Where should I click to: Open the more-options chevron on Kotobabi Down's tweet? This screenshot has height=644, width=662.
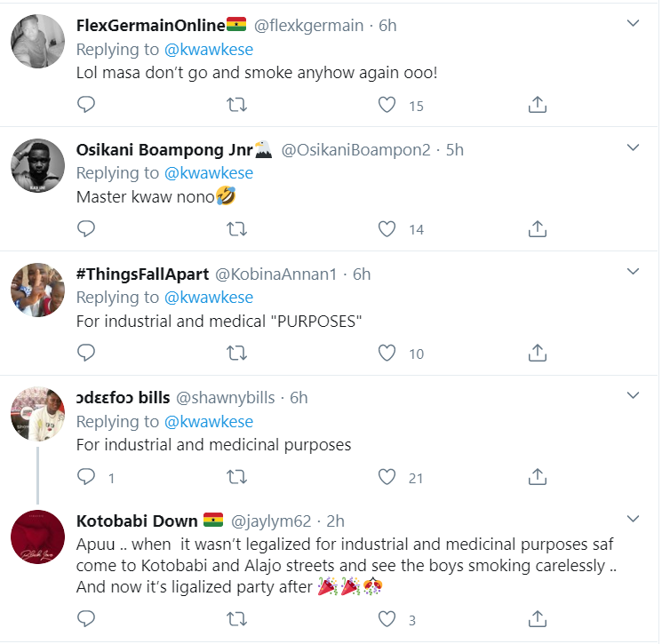(x=633, y=518)
